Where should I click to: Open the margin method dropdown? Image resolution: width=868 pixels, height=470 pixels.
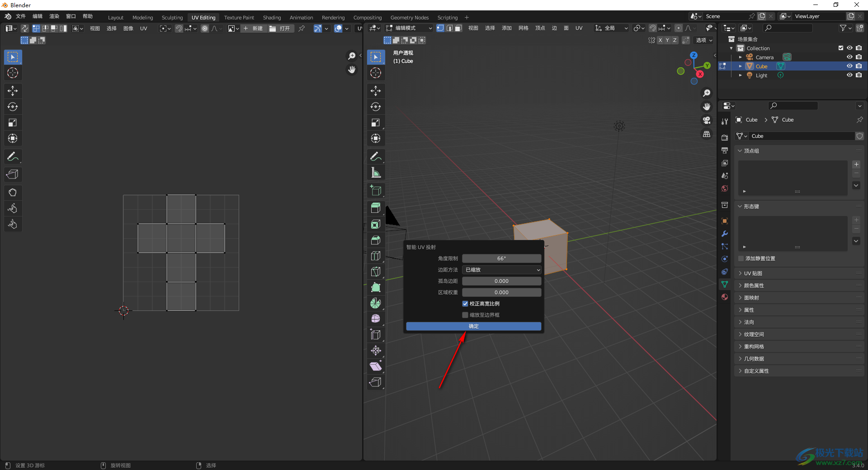[502, 270]
